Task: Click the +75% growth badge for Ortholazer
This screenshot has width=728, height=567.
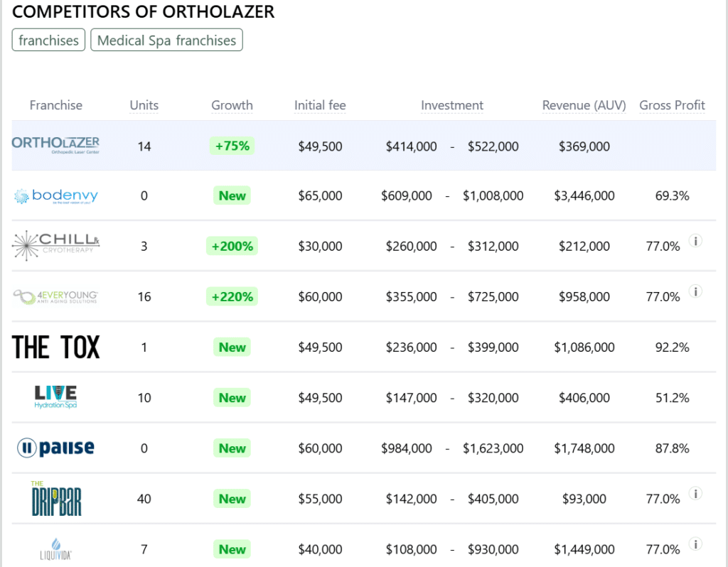Action: tap(232, 146)
